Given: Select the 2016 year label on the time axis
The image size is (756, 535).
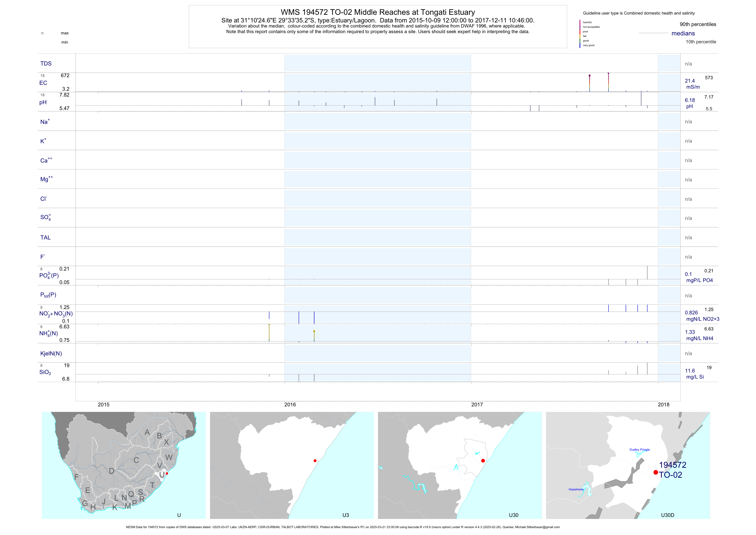Looking at the screenshot, I should pos(290,405).
